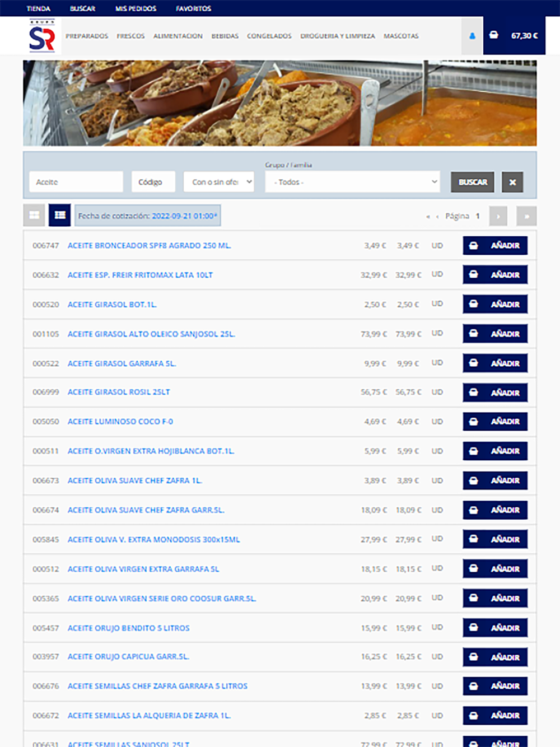Add ACEITE OLIVA VIRGEN SERIE ORO COOSUR to basket

click(x=495, y=598)
